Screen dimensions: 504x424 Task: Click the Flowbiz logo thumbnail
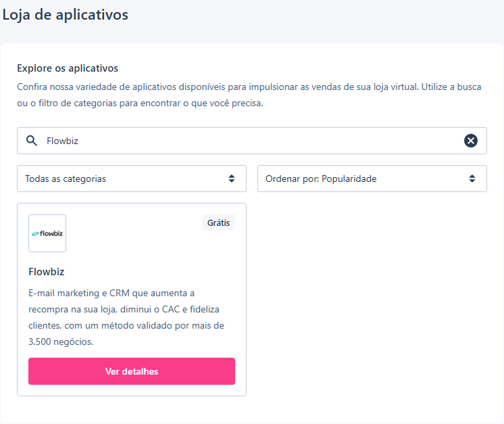click(47, 233)
